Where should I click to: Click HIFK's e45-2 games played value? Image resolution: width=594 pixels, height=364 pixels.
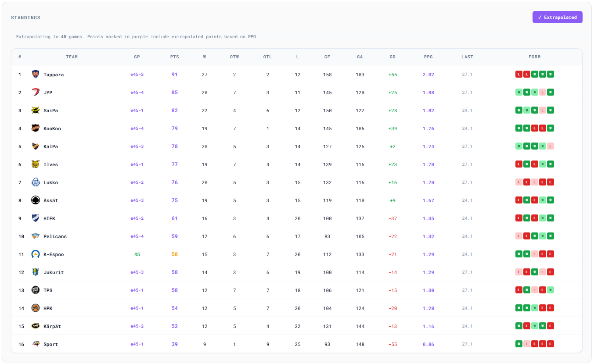pos(137,218)
